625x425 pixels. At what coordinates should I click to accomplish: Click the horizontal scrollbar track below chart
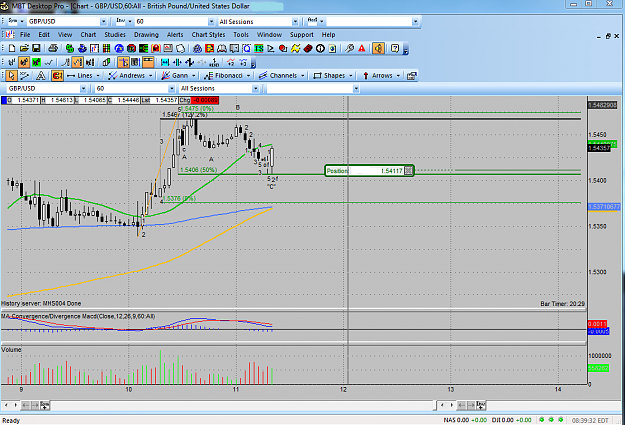pyautogui.click(x=242, y=405)
